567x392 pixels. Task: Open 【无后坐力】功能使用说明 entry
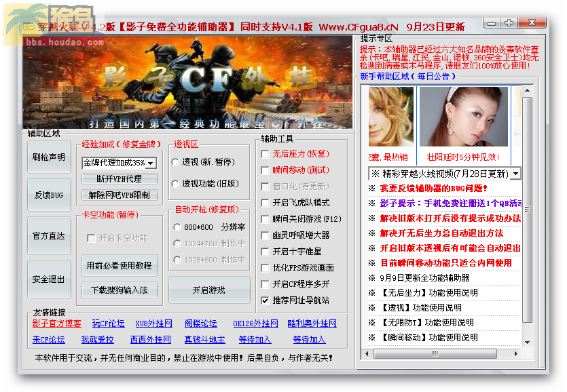429,293
